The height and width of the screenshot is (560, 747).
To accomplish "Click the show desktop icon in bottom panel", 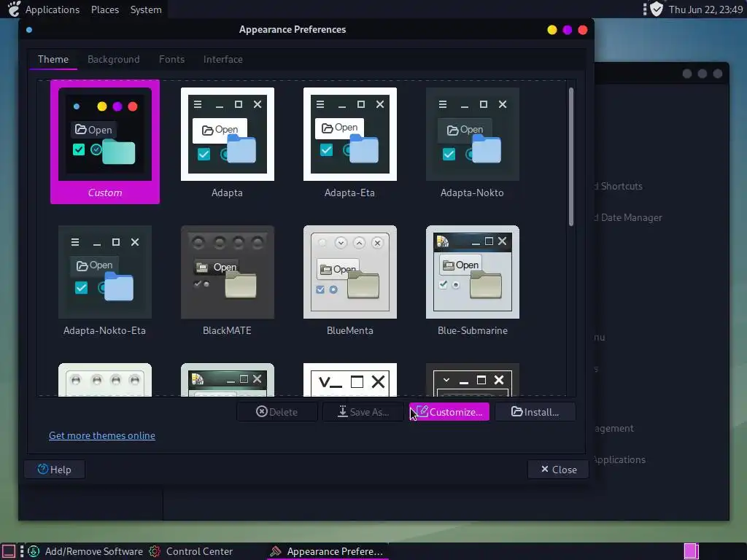I will coord(9,551).
